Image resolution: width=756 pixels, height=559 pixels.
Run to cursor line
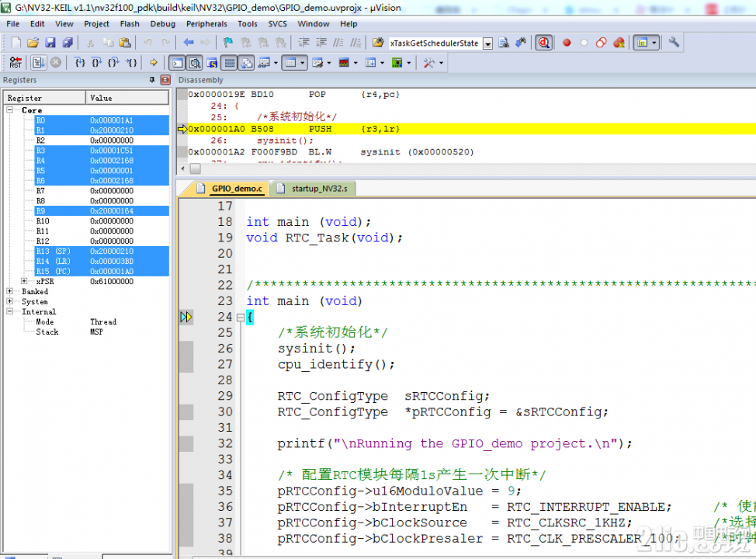click(x=130, y=62)
